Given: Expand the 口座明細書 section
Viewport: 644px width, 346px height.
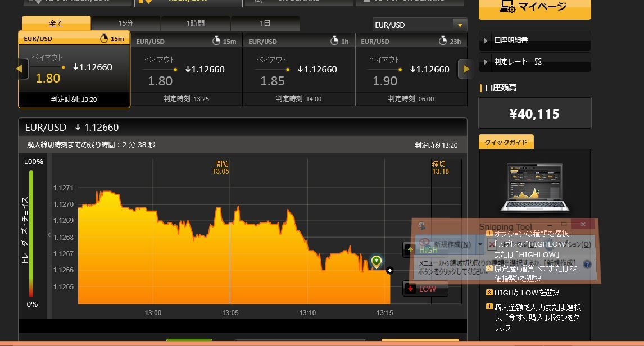Looking at the screenshot, I should click(535, 40).
